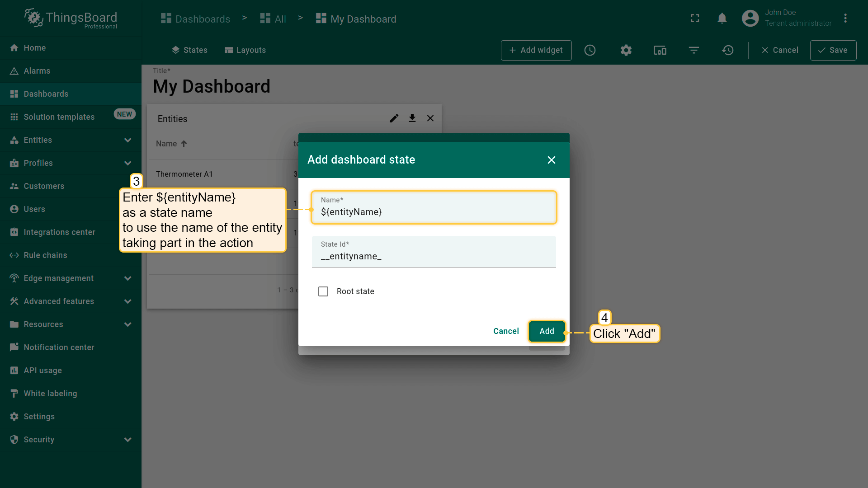Viewport: 868px width, 488px height.
Task: Open dashboard settings gear icon
Action: click(626, 50)
